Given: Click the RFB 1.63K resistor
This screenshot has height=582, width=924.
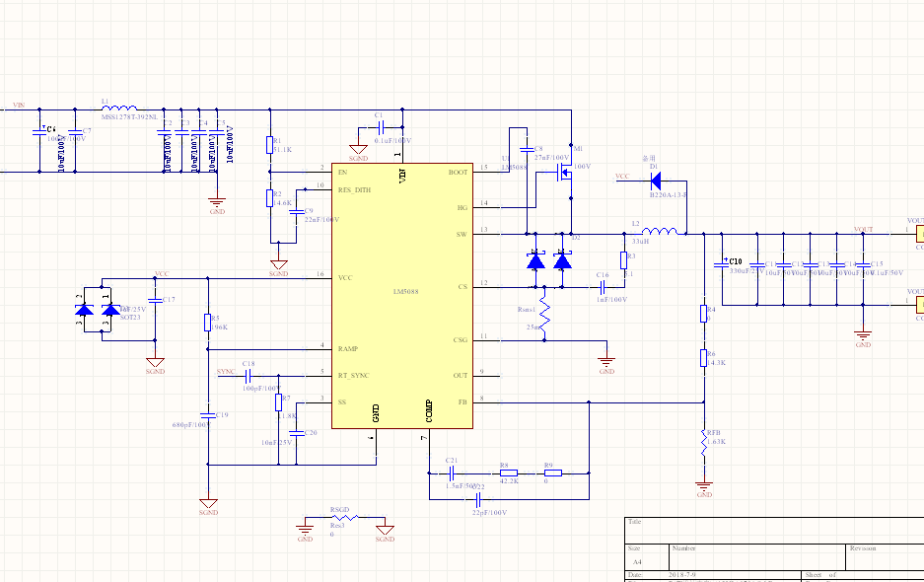Looking at the screenshot, I should 704,442.
